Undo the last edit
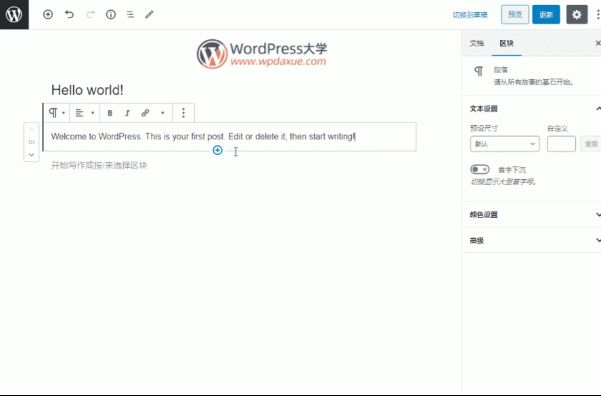 pos(69,15)
